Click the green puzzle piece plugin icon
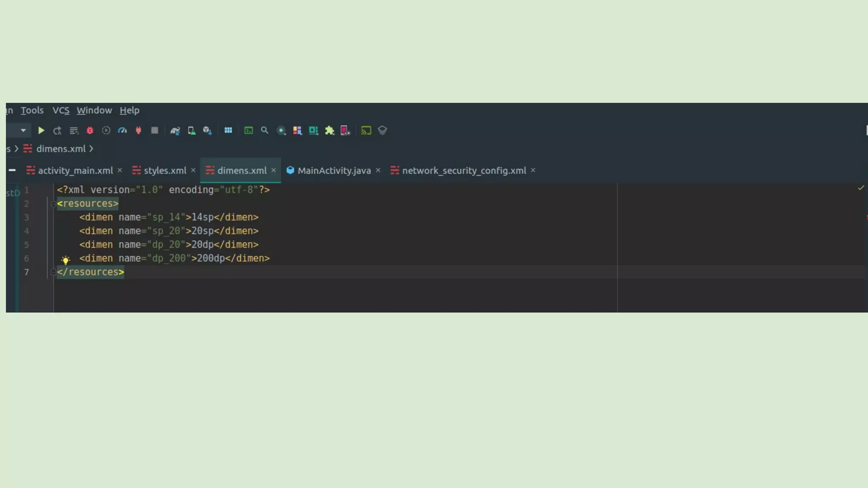Viewport: 868px width, 488px height. [330, 130]
